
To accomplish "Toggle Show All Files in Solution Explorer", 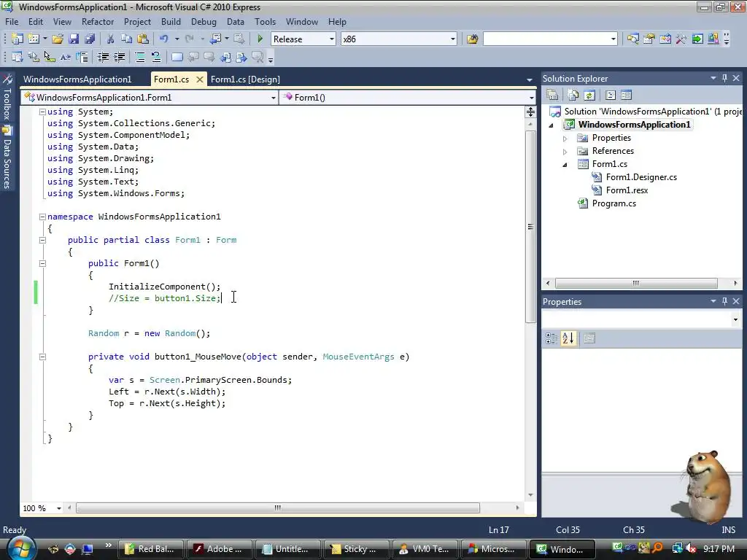I will (573, 96).
